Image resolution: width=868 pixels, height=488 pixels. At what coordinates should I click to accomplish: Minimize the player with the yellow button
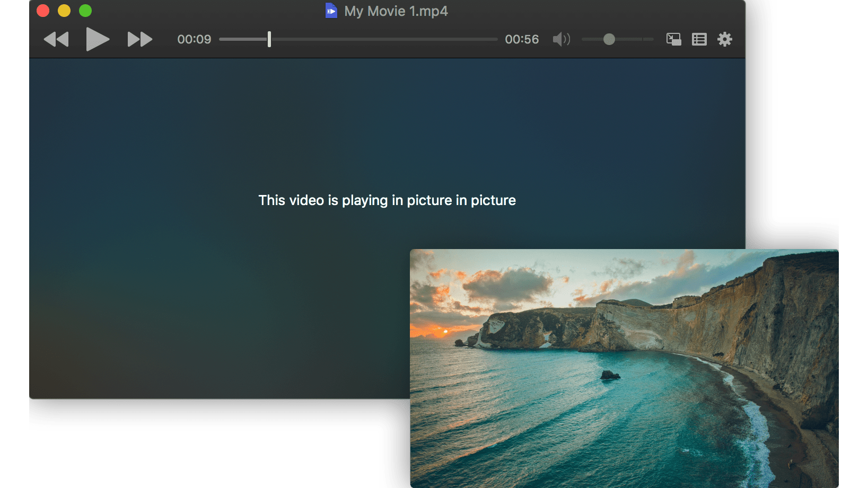pyautogui.click(x=64, y=11)
